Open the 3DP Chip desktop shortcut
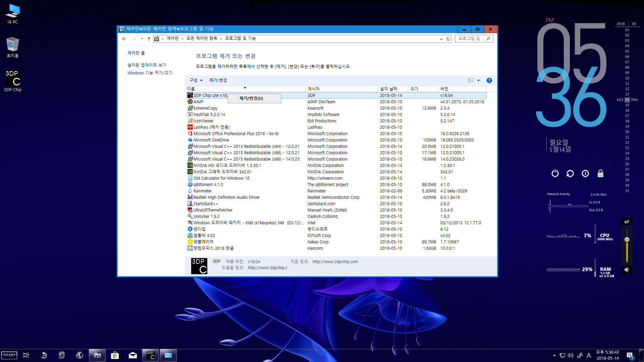Viewport: 644px width, 362px height. coord(13,81)
